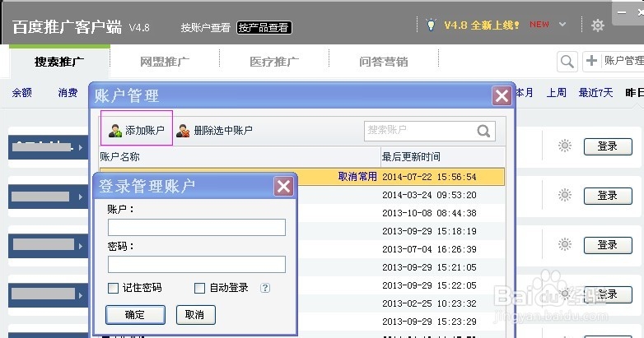Switch to 按账户查看 view
The width and height of the screenshot is (644, 338).
point(206,27)
